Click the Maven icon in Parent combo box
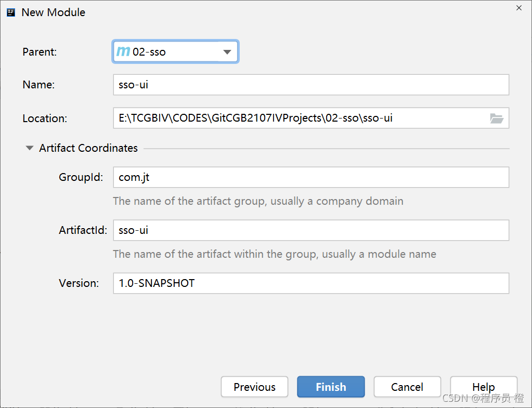The image size is (532, 408). click(123, 51)
